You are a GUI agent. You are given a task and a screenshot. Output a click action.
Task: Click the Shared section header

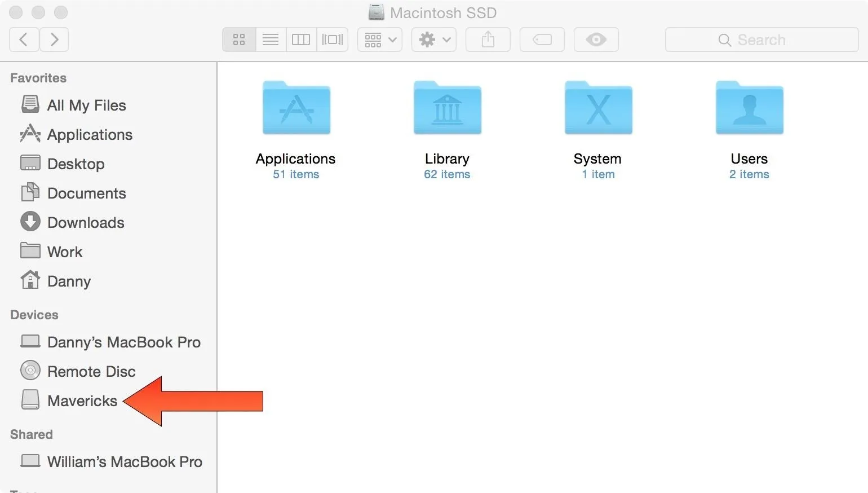pyautogui.click(x=32, y=434)
